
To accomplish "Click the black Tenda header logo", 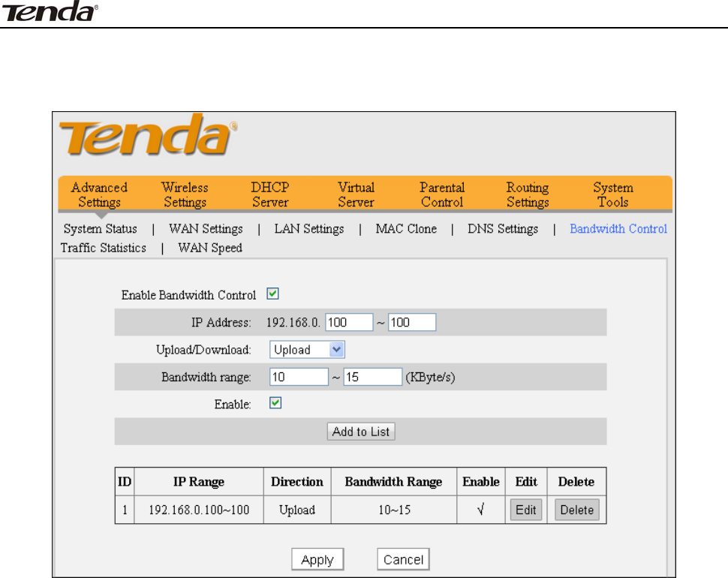I will tap(50, 11).
